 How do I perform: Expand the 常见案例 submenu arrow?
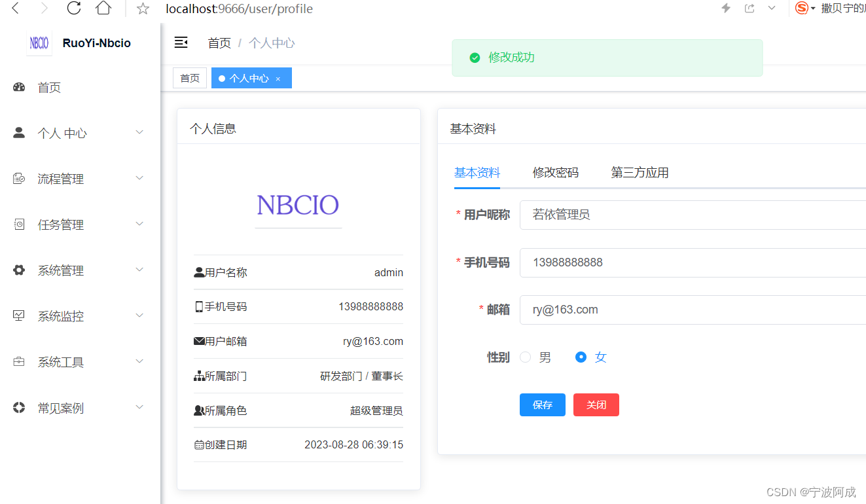click(x=139, y=407)
